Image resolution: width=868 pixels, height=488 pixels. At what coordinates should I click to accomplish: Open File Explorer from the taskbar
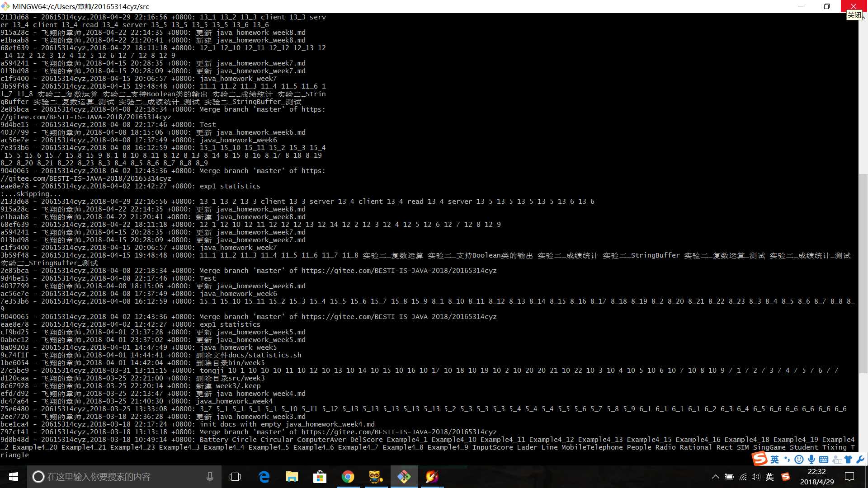pos(292,477)
